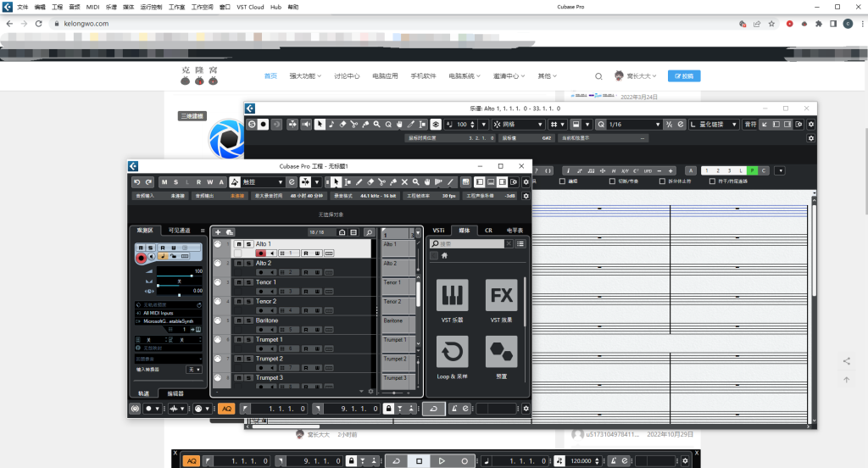Select the Split scissors tool in project toolbar

tap(381, 181)
